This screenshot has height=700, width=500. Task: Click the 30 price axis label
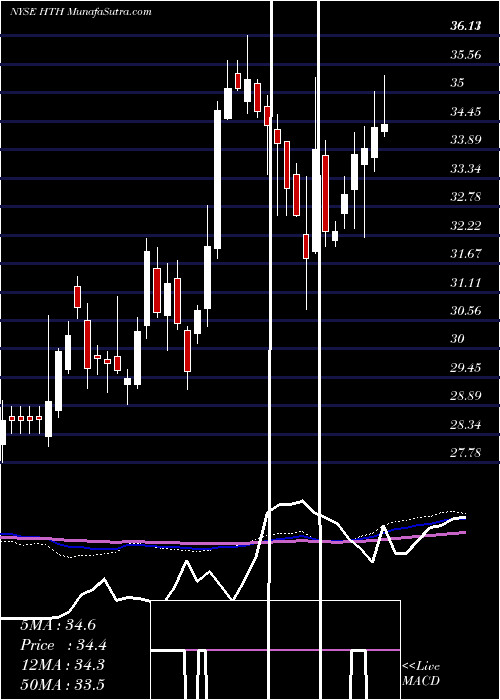(x=458, y=339)
